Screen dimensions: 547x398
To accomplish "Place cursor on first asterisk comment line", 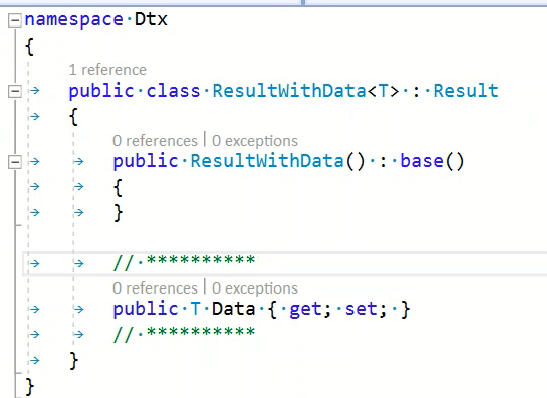I will click(184, 261).
